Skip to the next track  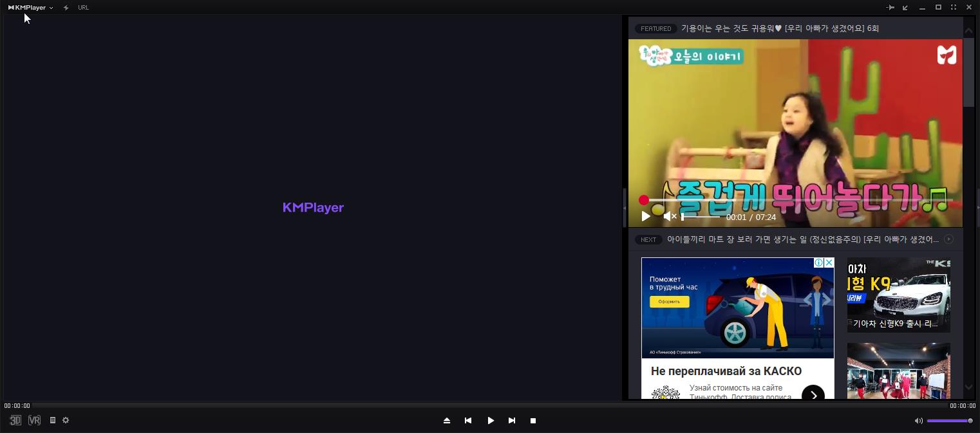click(512, 420)
